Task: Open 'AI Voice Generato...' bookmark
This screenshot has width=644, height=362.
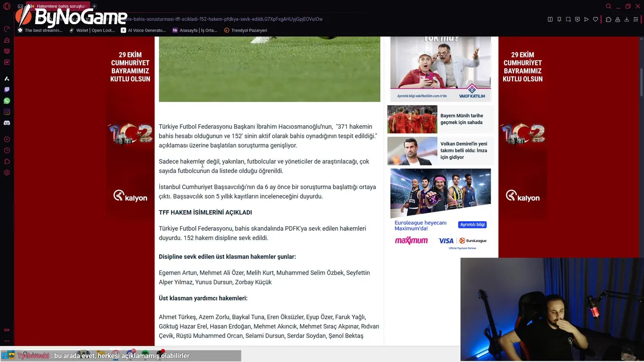Action: pyautogui.click(x=143, y=30)
